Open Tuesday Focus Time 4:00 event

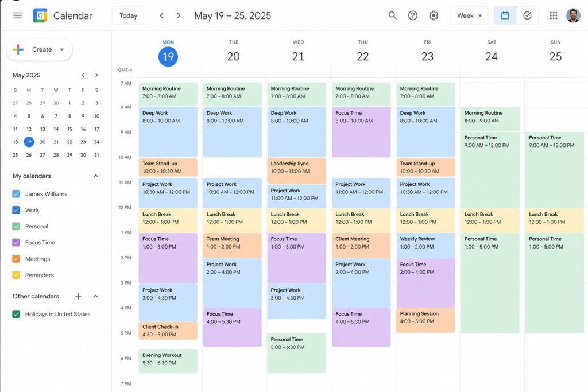[233, 327]
